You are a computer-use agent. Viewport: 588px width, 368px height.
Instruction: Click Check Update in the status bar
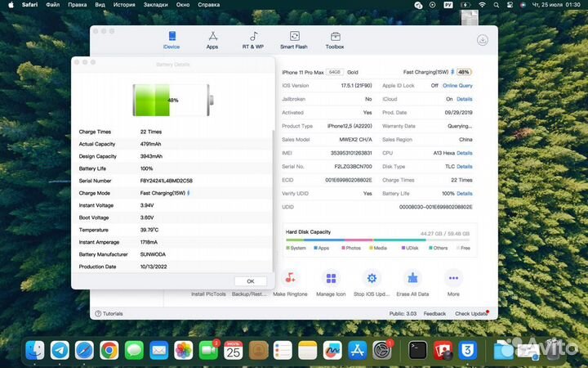tap(471, 313)
